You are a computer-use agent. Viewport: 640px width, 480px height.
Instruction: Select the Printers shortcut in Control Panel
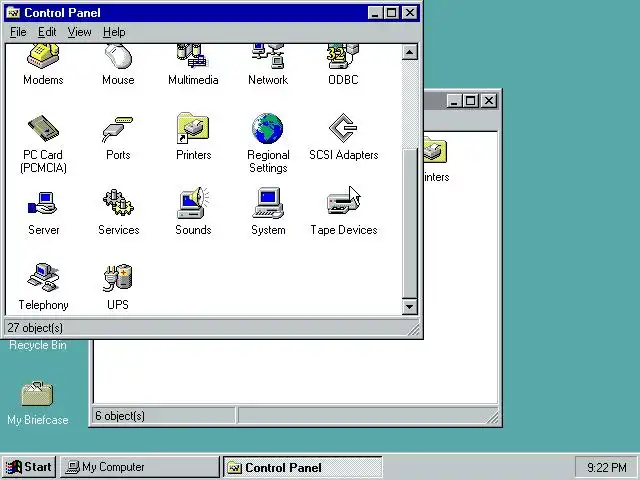click(193, 129)
